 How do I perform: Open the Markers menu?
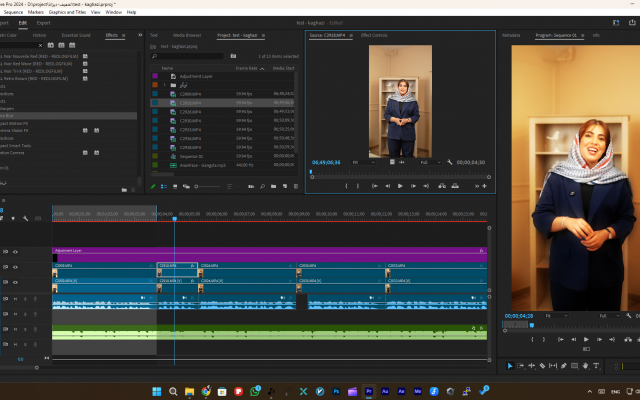point(36,12)
